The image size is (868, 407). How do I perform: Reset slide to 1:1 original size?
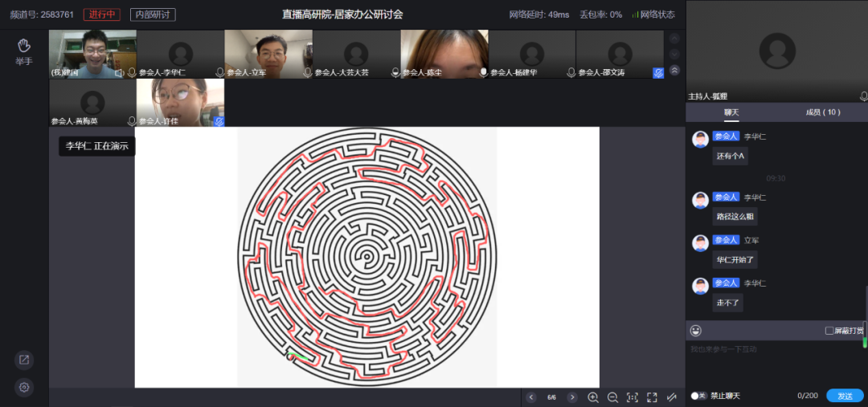633,397
